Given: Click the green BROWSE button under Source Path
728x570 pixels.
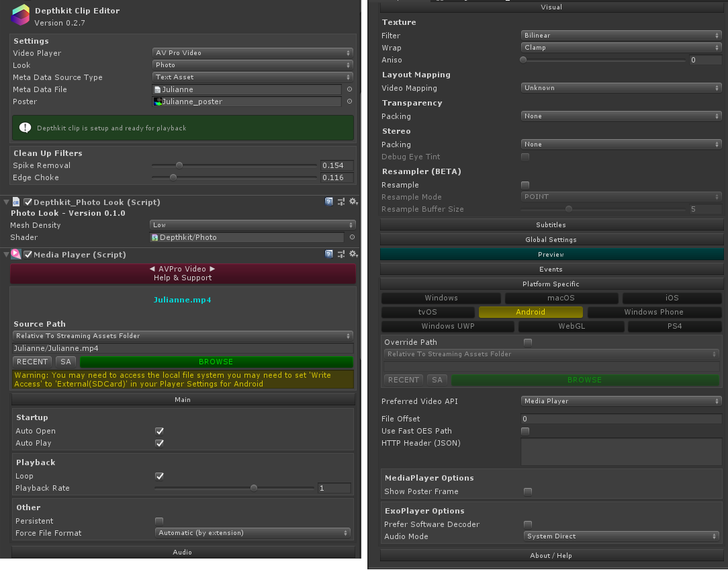Looking at the screenshot, I should pyautogui.click(x=216, y=362).
